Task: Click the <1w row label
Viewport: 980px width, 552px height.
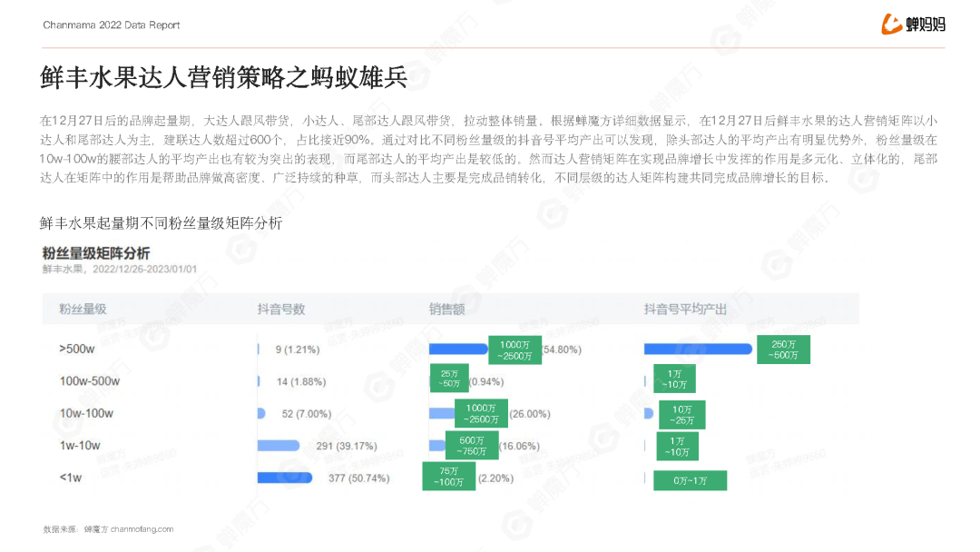Action: (x=71, y=478)
